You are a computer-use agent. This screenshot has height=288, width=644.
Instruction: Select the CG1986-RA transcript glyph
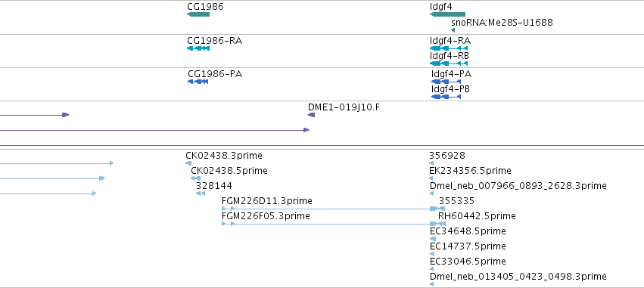click(198, 48)
